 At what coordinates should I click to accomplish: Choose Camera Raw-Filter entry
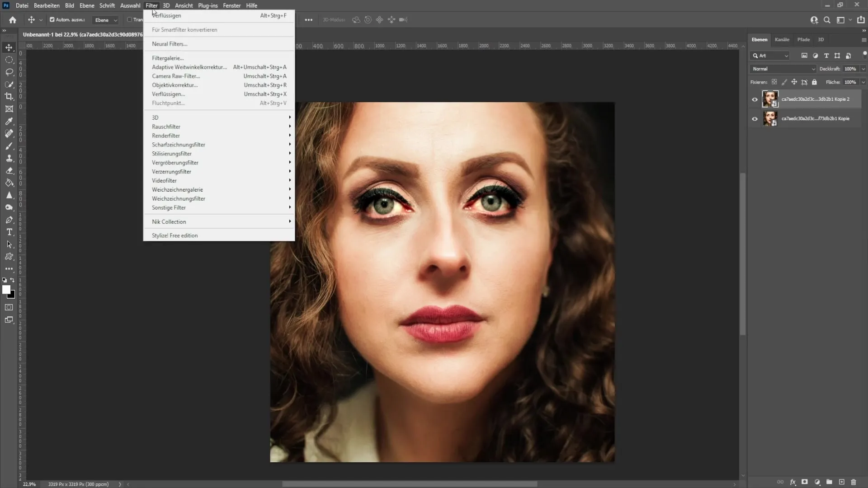tap(219, 76)
